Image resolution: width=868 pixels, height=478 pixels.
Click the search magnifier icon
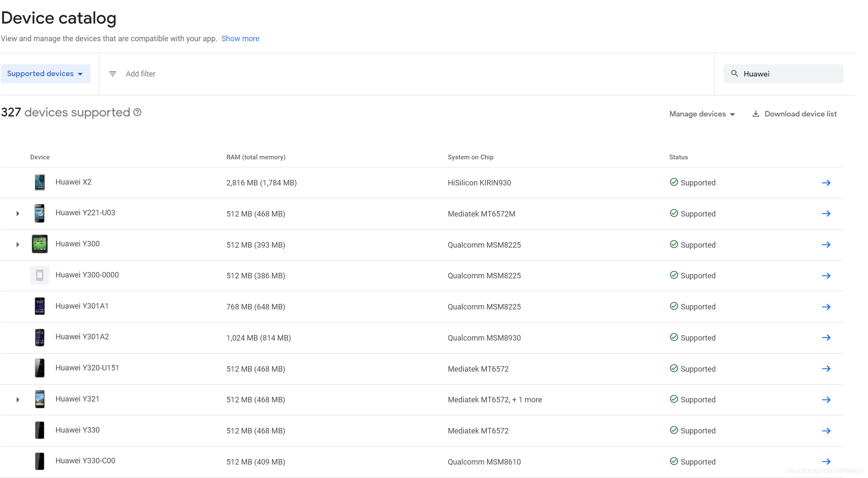point(735,74)
